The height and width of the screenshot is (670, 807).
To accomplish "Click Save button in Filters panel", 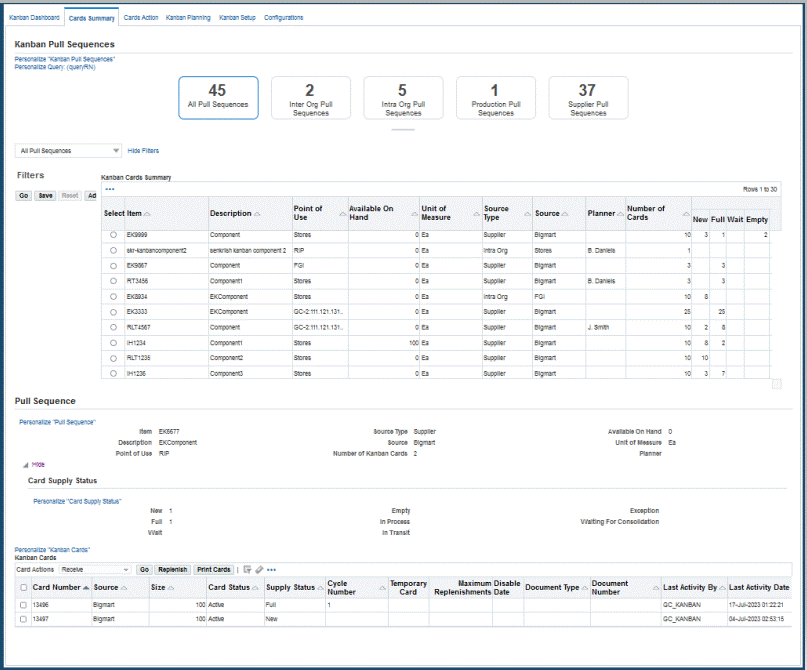I will click(x=46, y=196).
